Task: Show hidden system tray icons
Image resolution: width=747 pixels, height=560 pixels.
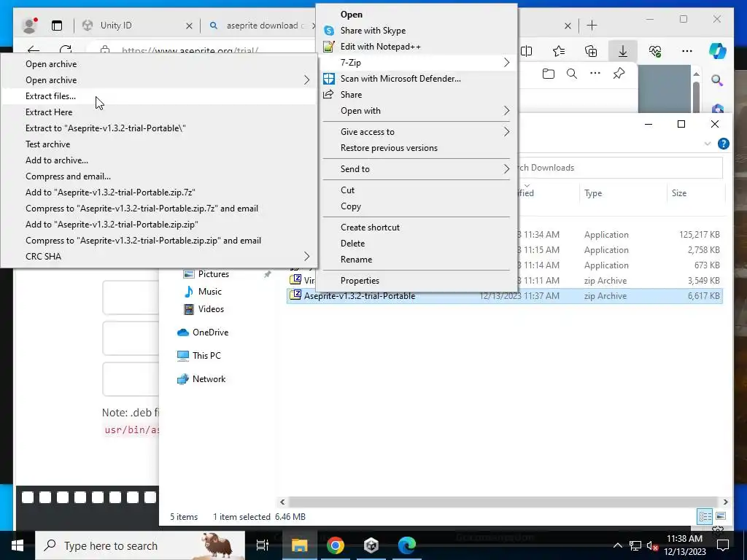Action: [617, 545]
